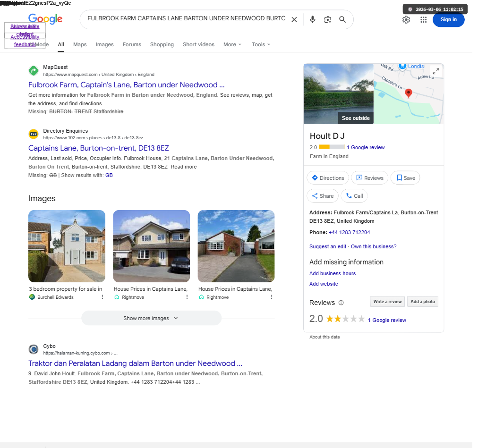Open options menu for bungalow Rightmove image
This screenshot has height=448, width=478.
271,297
